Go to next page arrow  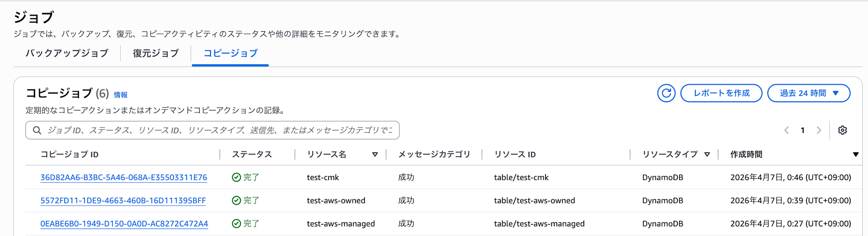tap(819, 130)
